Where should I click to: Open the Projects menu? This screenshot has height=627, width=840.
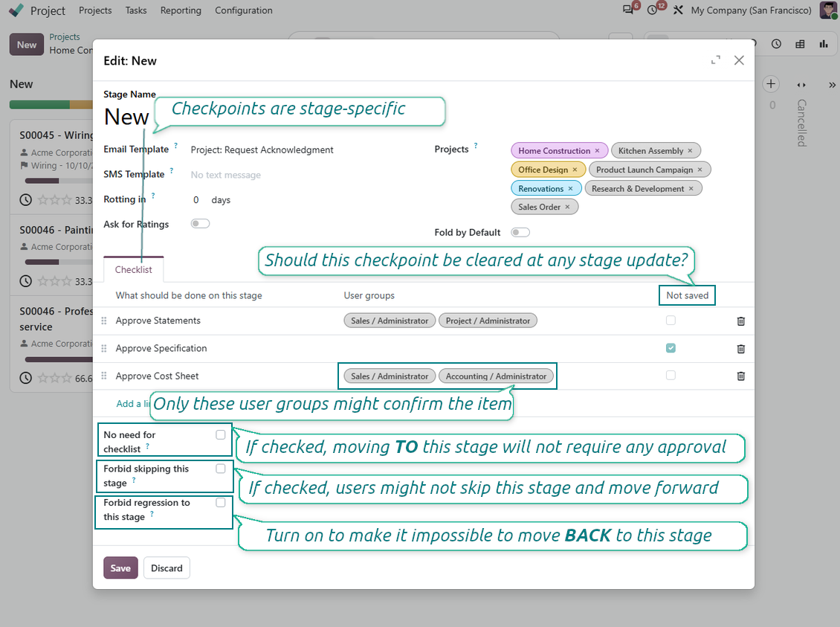[95, 10]
